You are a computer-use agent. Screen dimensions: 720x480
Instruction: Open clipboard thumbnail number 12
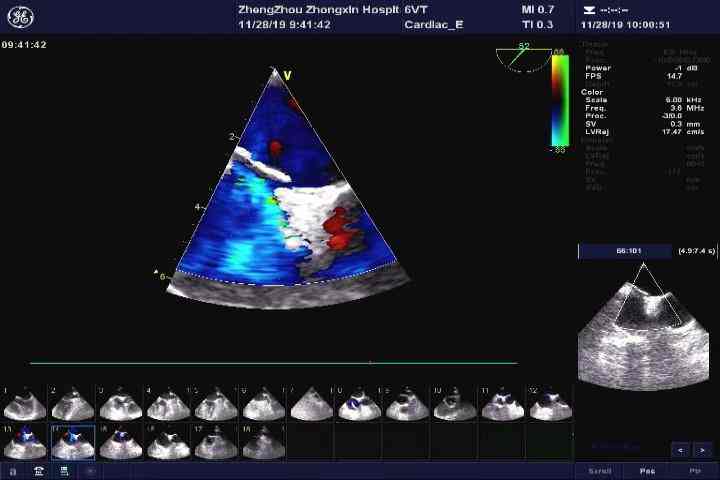(550, 404)
